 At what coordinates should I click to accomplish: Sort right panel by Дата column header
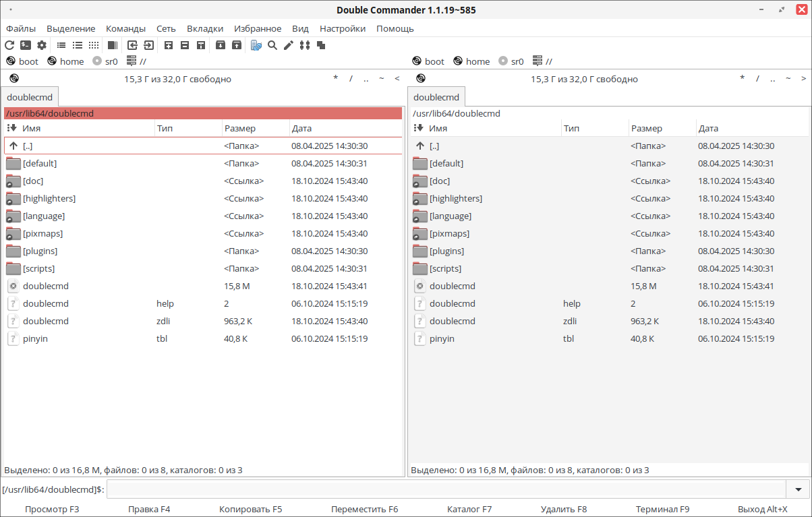pos(752,128)
